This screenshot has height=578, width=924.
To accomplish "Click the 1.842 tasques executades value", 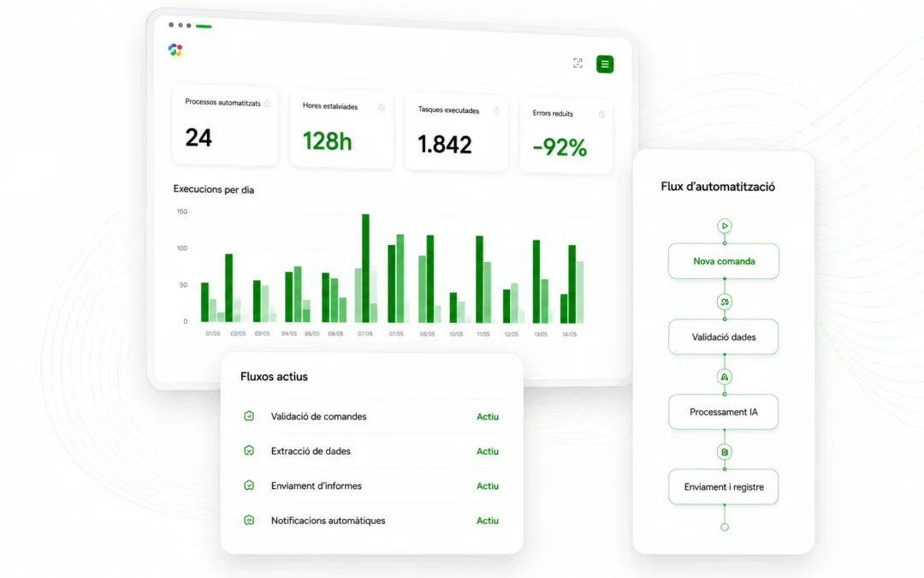I will pyautogui.click(x=445, y=145).
